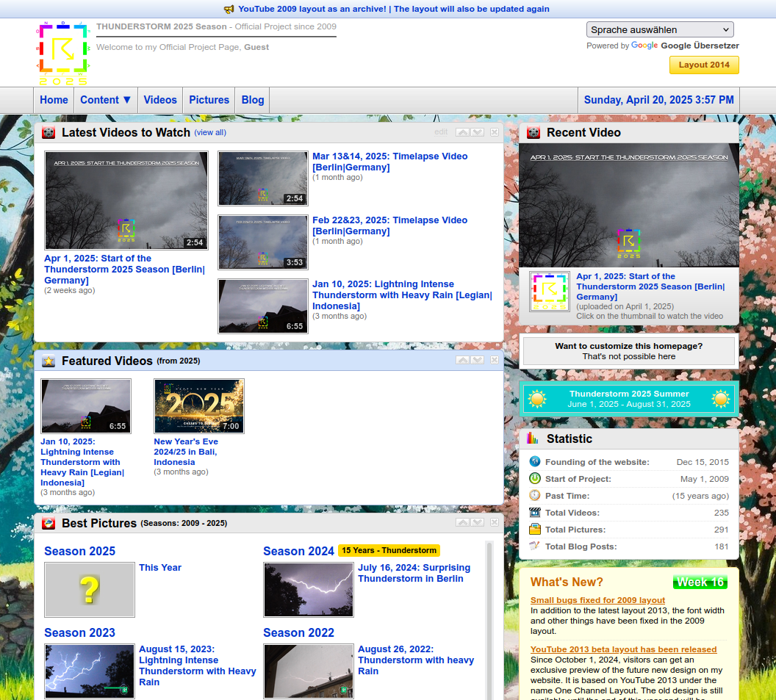Image resolution: width=776 pixels, height=700 pixels.
Task: Open the New Year's Eve 2024/25 video thumbnail
Action: coord(199,406)
